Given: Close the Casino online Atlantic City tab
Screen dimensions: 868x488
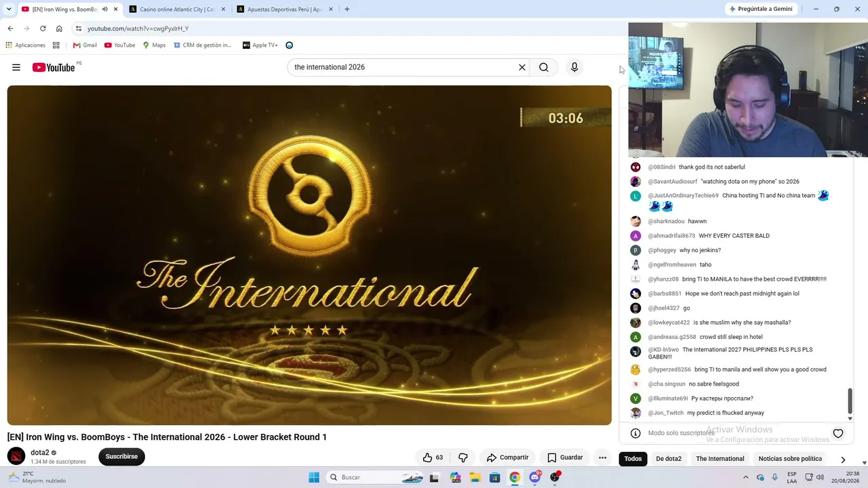Looking at the screenshot, I should click(223, 9).
